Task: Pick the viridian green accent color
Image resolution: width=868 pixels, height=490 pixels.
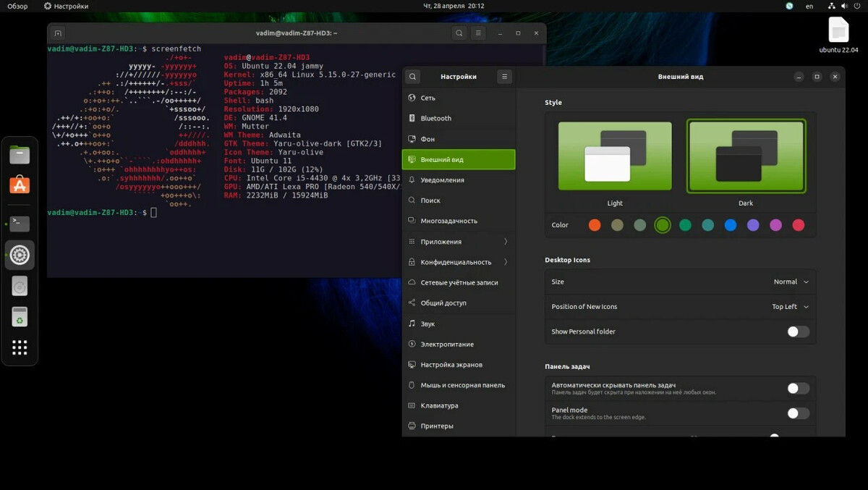Action: coord(685,225)
